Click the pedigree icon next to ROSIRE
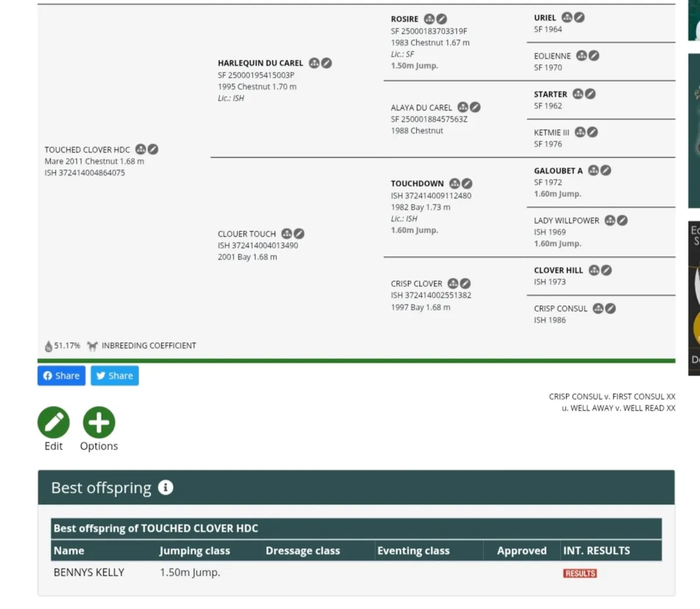The height and width of the screenshot is (609, 700). (x=429, y=19)
